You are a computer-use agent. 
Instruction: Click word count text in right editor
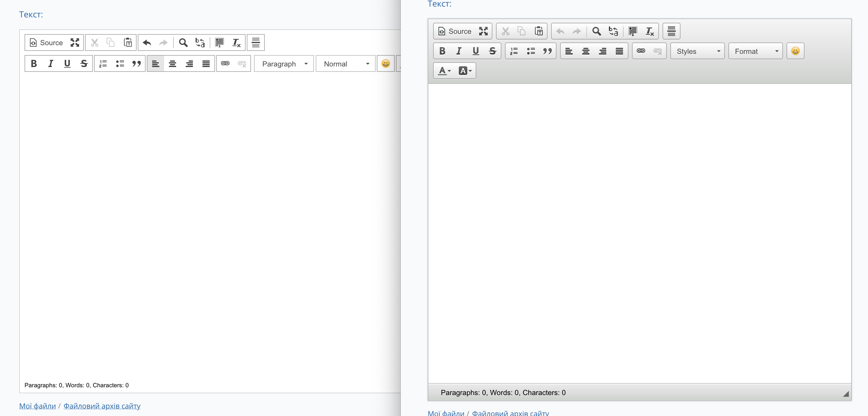click(503, 392)
